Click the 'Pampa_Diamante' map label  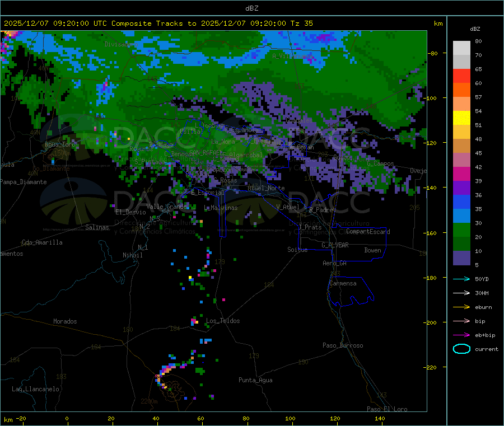(x=23, y=182)
